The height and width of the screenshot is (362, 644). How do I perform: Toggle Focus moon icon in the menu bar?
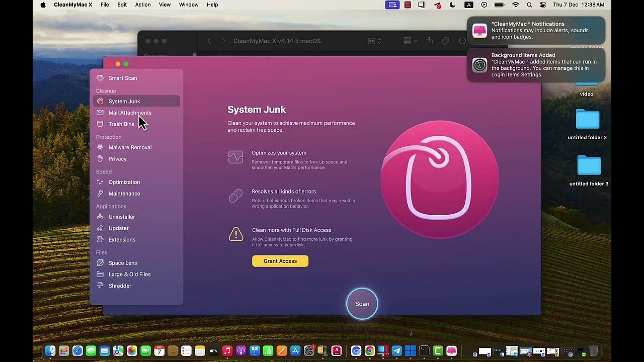point(452,5)
